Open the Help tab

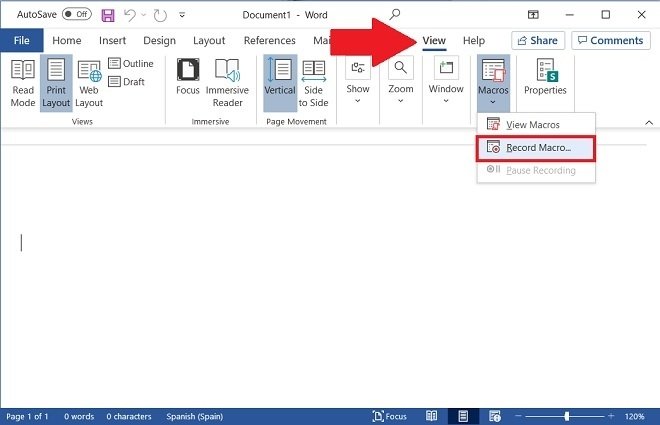pos(474,40)
